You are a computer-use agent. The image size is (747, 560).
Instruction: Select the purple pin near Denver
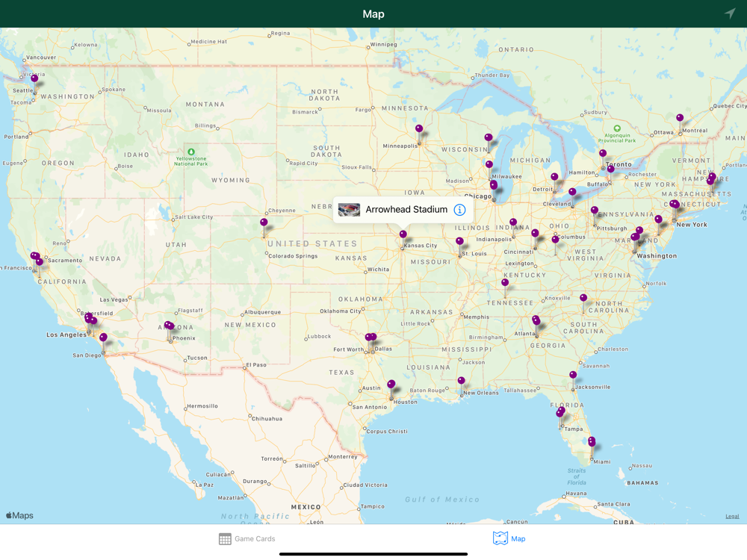coord(264,223)
